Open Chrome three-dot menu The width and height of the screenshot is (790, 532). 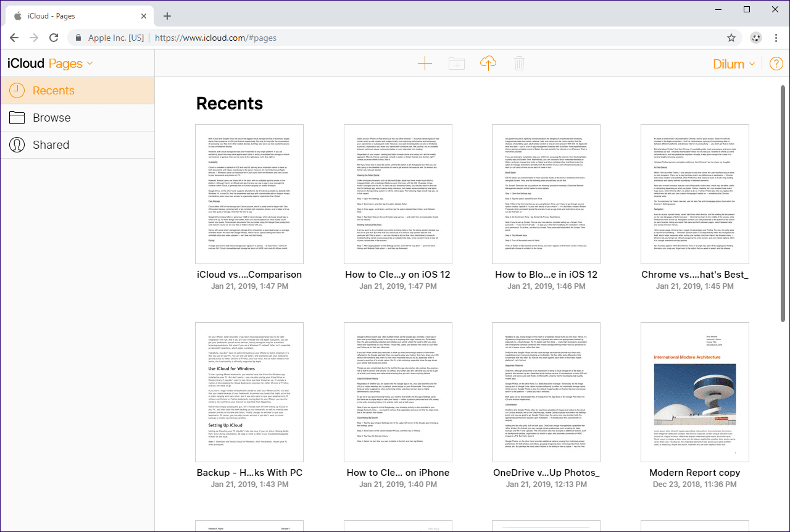pos(776,38)
